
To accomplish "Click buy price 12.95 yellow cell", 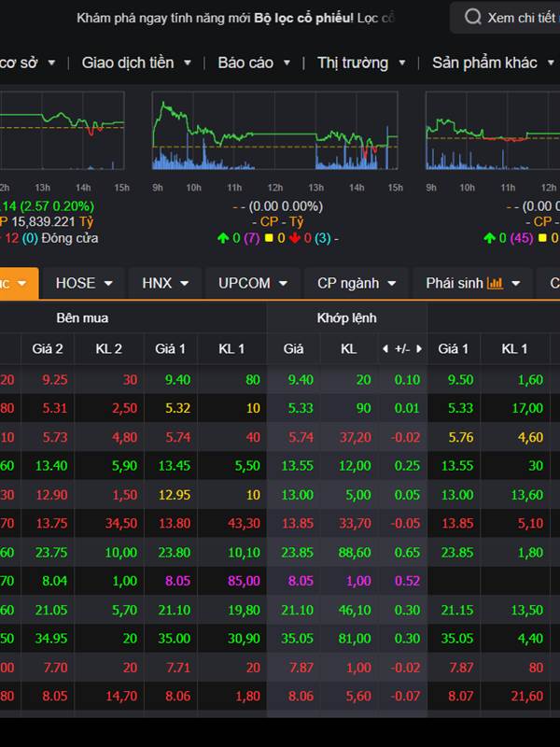I will click(175, 495).
